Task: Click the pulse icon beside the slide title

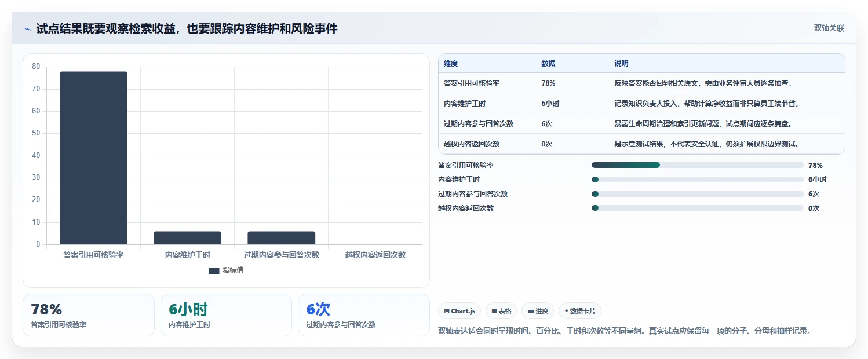Action: pos(27,29)
